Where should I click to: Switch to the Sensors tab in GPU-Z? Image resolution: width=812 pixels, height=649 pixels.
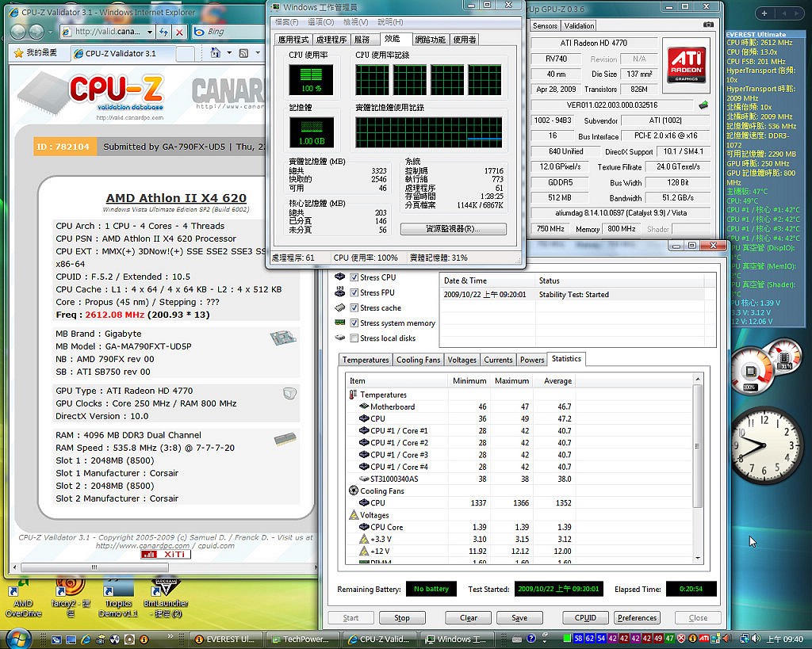pos(545,25)
